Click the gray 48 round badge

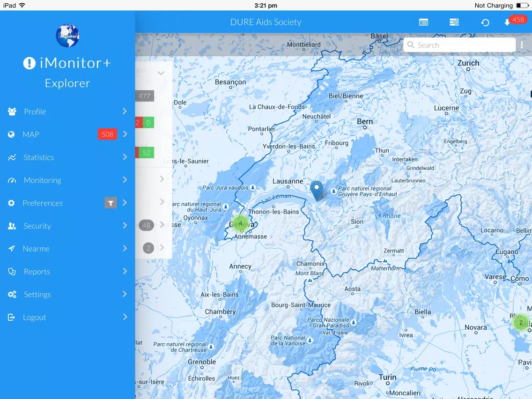click(x=147, y=225)
